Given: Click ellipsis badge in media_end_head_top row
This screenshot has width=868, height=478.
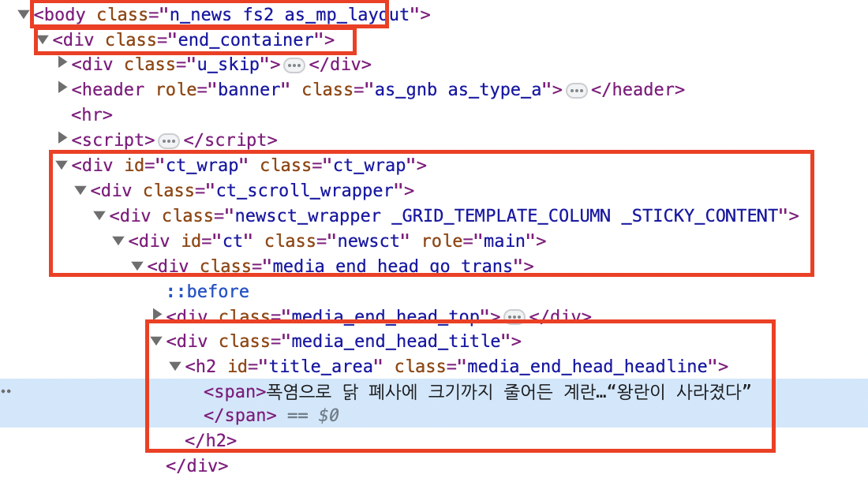Looking at the screenshot, I should [x=514, y=317].
